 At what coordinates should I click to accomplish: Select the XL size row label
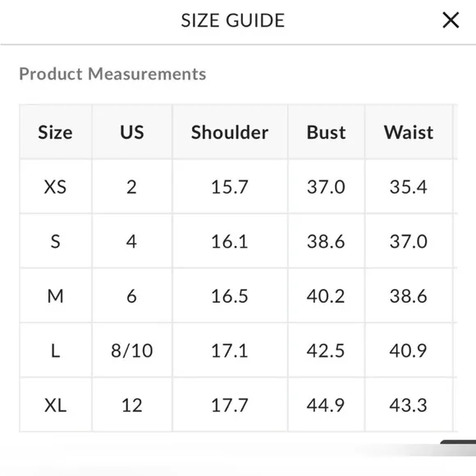[56, 405]
